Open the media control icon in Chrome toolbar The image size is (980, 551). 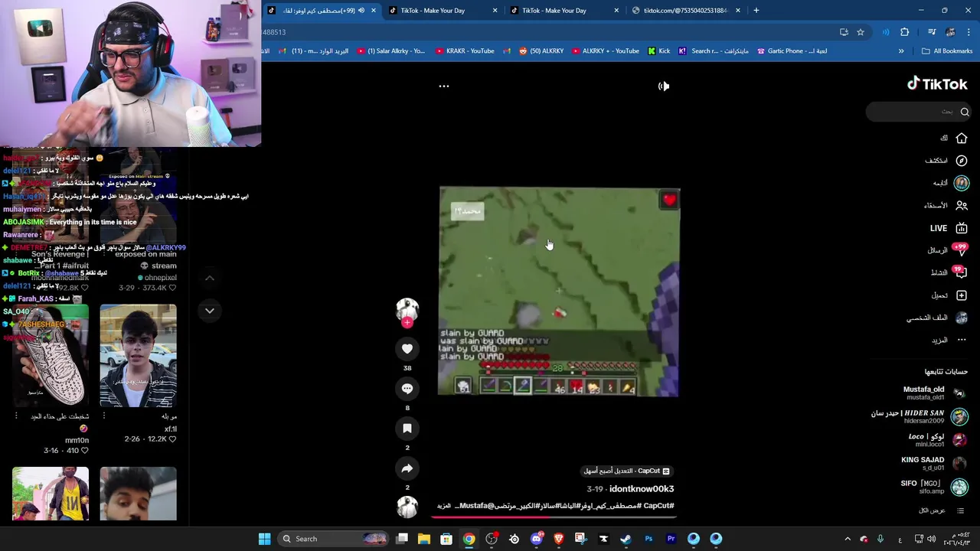pyautogui.click(x=932, y=32)
